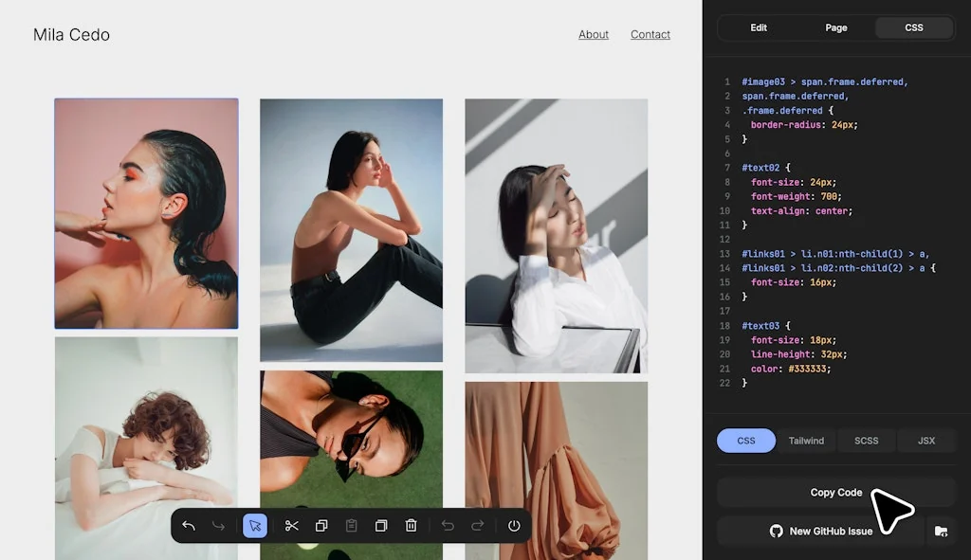This screenshot has height=560, width=971.
Task: Select the pointer selection tool
Action: tap(254, 526)
